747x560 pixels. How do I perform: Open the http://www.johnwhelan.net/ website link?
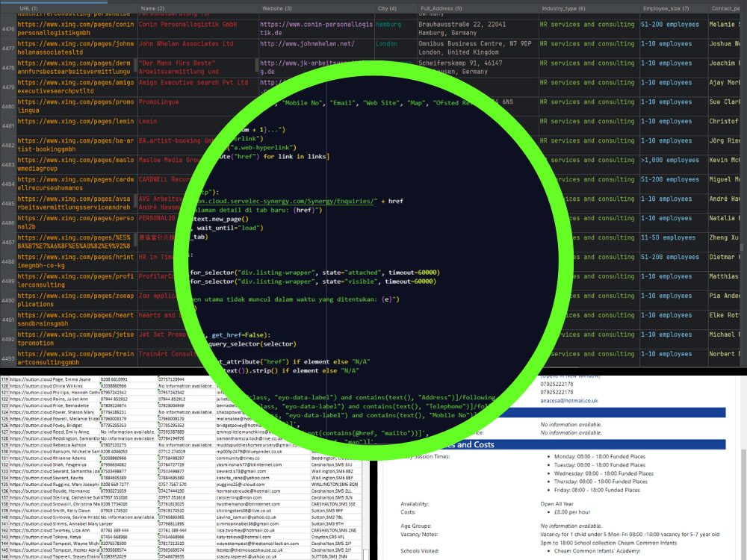point(307,44)
